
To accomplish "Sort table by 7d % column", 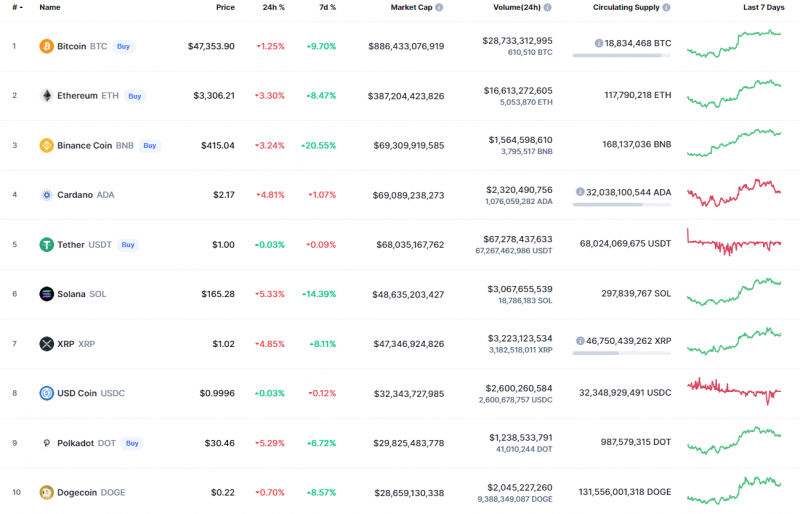I will [x=328, y=7].
